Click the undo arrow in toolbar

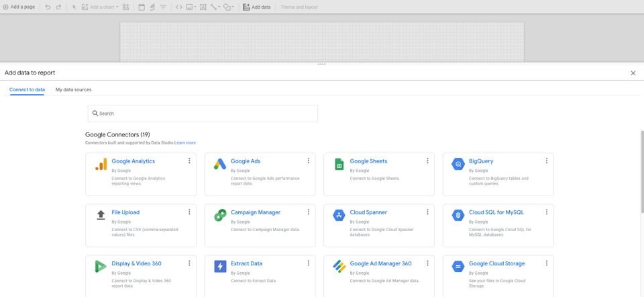pos(48,7)
